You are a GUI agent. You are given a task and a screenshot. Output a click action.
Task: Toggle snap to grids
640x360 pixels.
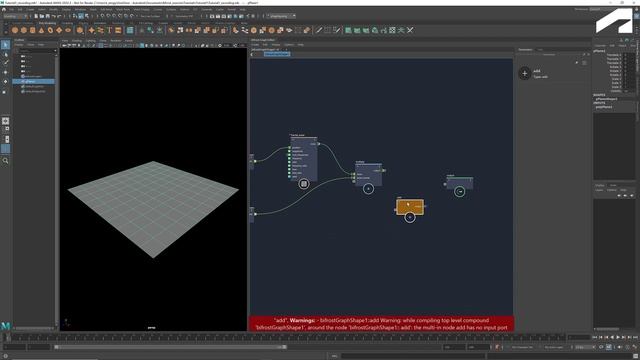[x=103, y=16]
